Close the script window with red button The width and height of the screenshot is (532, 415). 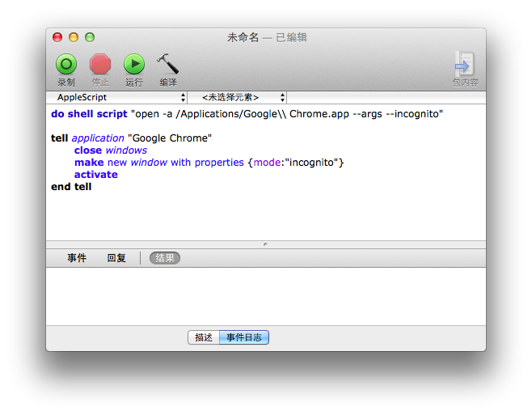pos(57,37)
